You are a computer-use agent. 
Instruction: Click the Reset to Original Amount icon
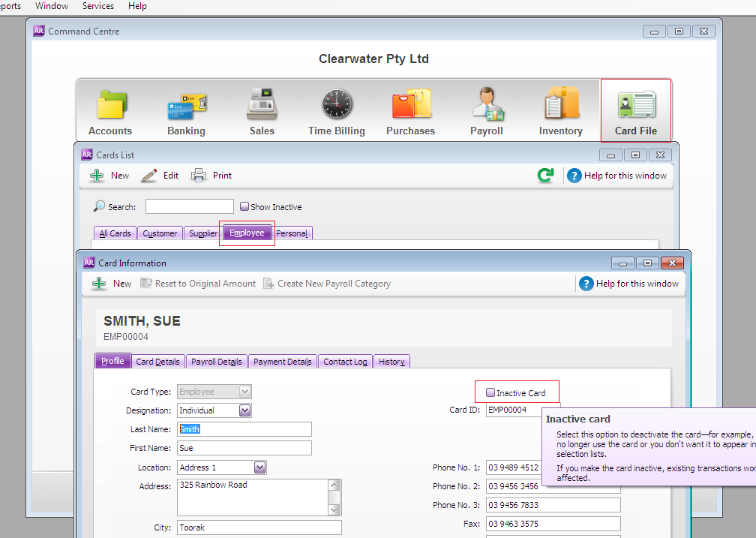tap(146, 283)
